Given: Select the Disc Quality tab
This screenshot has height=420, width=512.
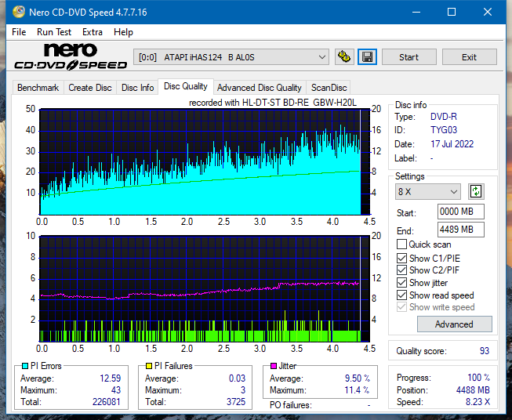Looking at the screenshot, I should pos(186,86).
